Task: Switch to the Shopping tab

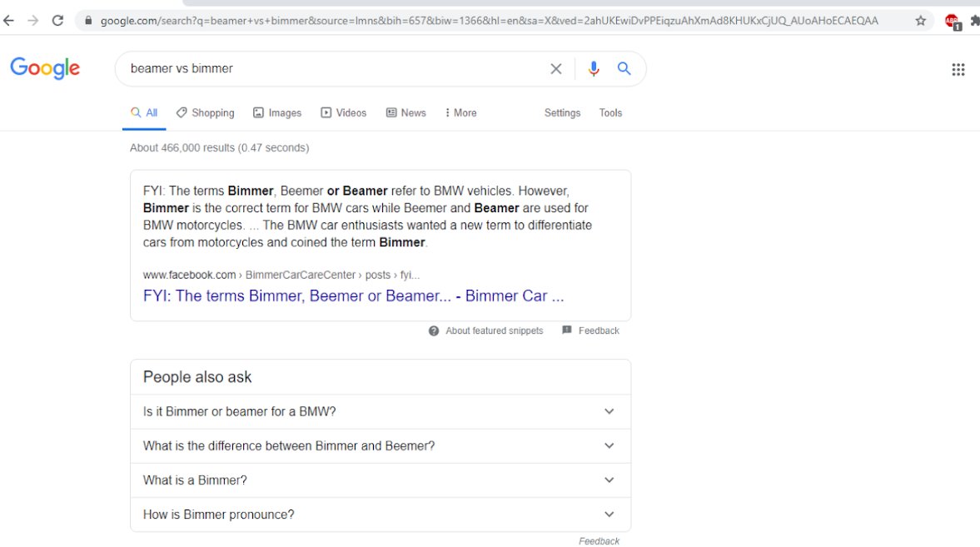Action: click(x=206, y=112)
